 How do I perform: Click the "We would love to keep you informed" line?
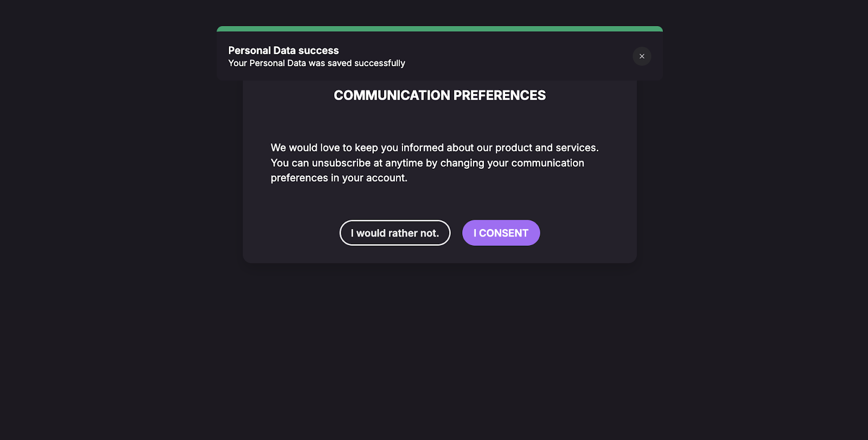435,148
